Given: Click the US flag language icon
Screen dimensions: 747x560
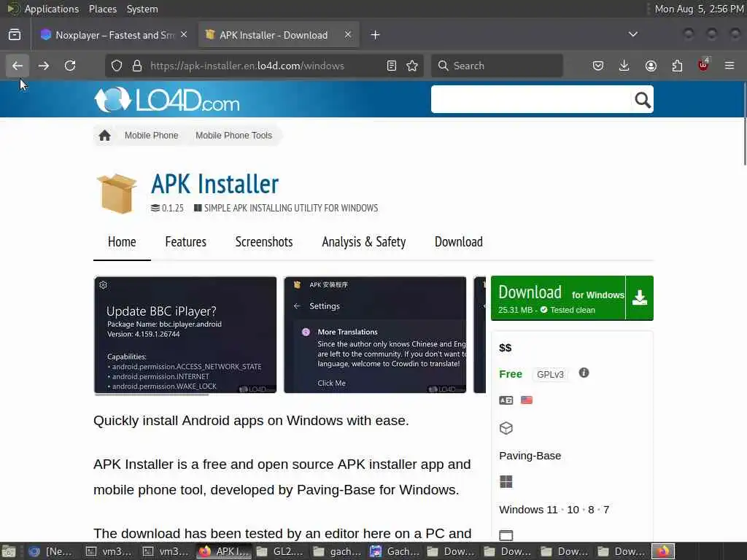Looking at the screenshot, I should [x=527, y=400].
